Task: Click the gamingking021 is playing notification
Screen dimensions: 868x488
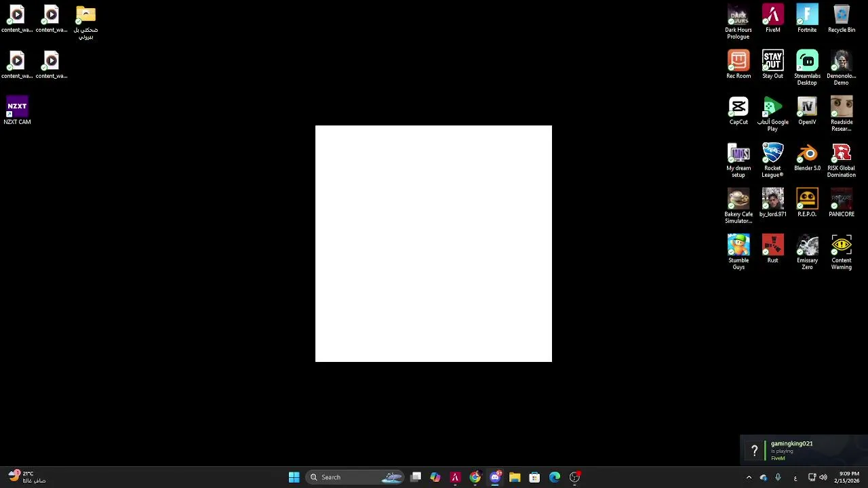Action: point(804,451)
